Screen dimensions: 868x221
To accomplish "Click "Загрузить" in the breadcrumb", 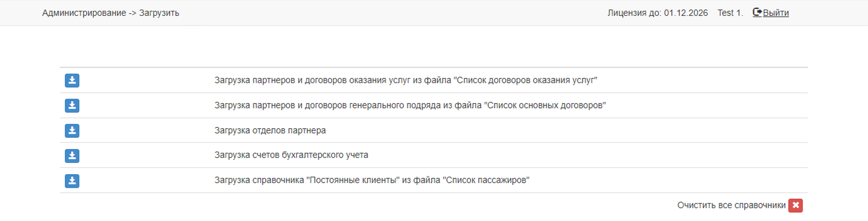I will 159,13.
